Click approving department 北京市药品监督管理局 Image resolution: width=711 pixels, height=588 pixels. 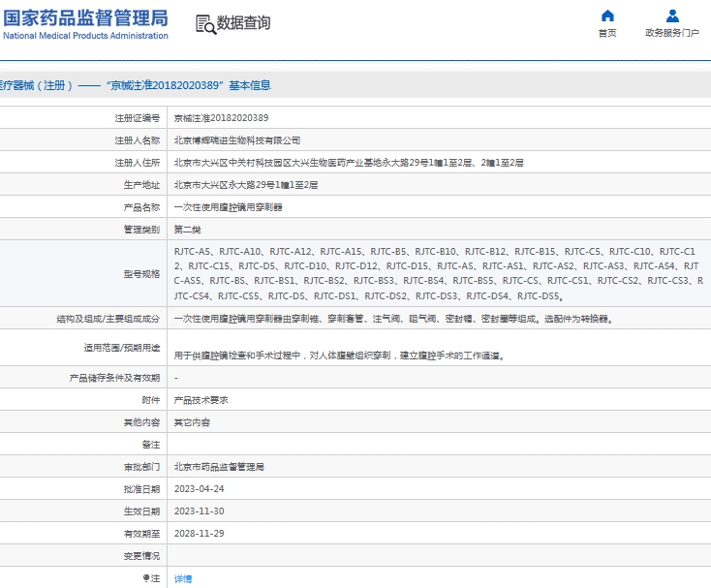point(219,467)
